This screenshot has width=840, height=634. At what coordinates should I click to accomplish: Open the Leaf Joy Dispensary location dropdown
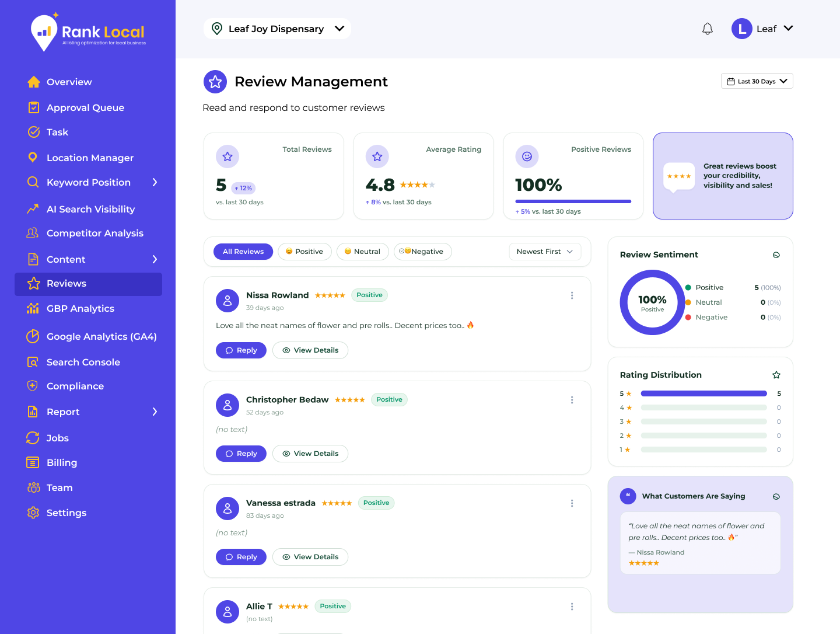coord(277,29)
